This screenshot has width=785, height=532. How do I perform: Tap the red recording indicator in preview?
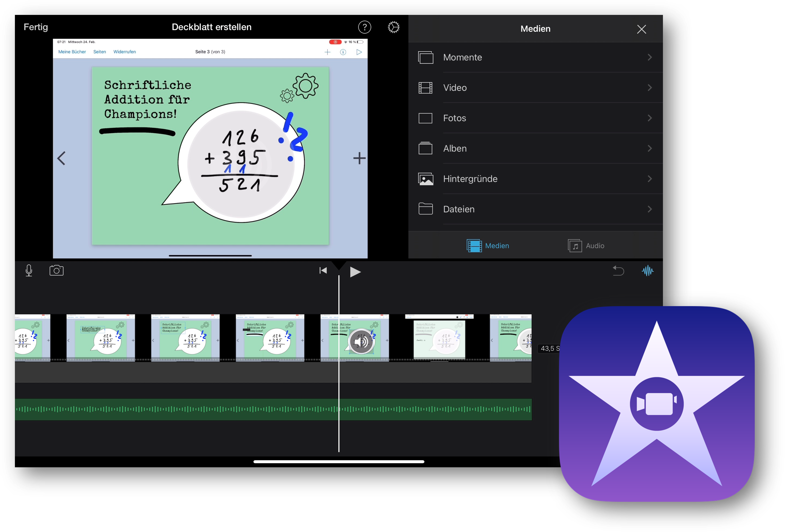335,42
